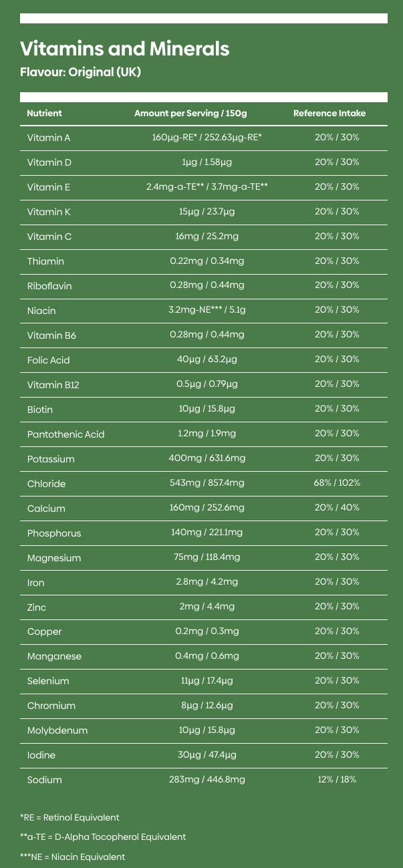
Task: Select the Calcium 20% / 40% intake value
Action: pyautogui.click(x=337, y=508)
